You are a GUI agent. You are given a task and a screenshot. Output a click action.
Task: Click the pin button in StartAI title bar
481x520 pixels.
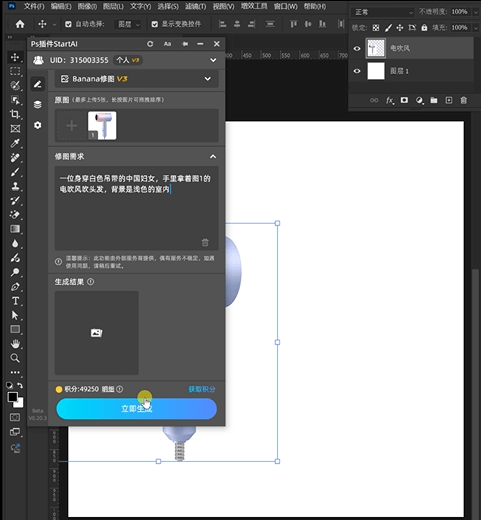pyautogui.click(x=185, y=44)
